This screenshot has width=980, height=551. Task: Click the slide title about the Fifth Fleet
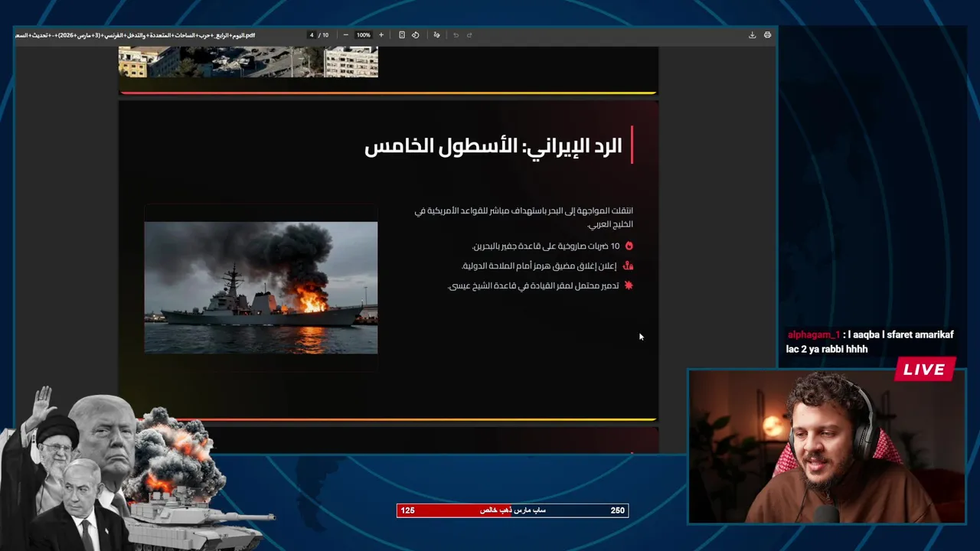pos(493,146)
